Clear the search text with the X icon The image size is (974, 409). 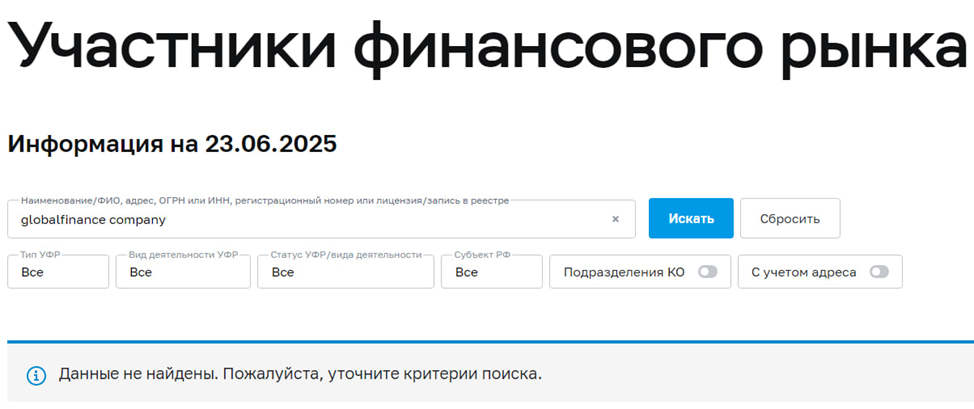(615, 219)
